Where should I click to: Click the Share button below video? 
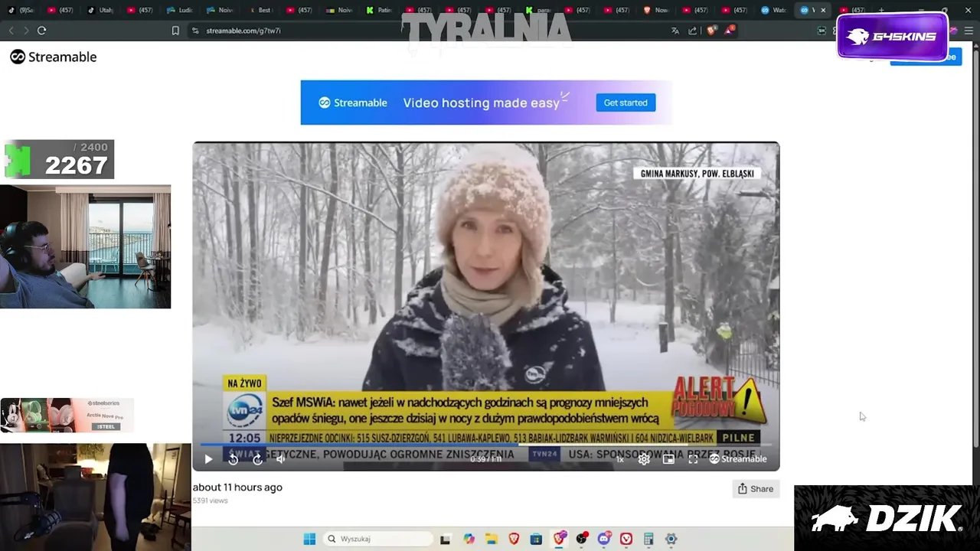pyautogui.click(x=756, y=489)
